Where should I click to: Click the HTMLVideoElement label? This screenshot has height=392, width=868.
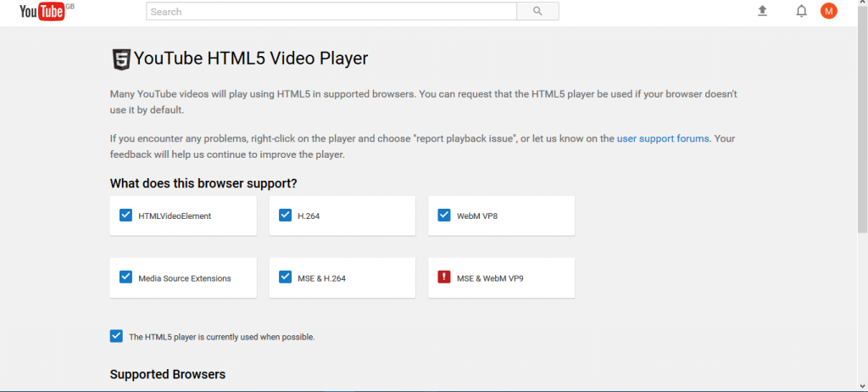[175, 216]
